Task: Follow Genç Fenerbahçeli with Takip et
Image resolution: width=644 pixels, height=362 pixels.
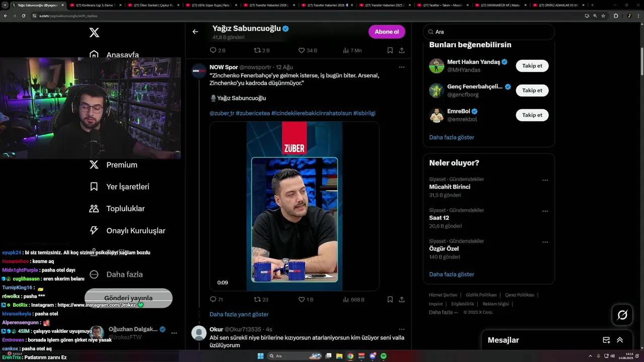Action: click(x=532, y=90)
